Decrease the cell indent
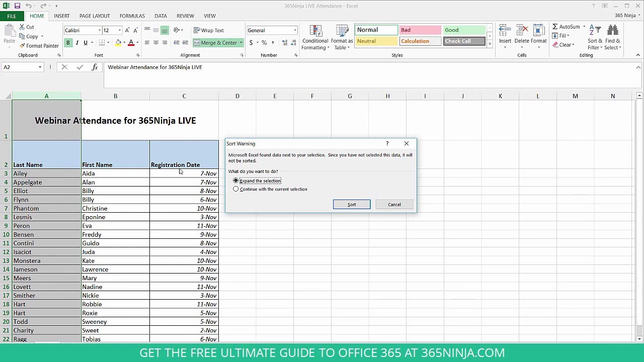644x362 pixels. [177, 43]
